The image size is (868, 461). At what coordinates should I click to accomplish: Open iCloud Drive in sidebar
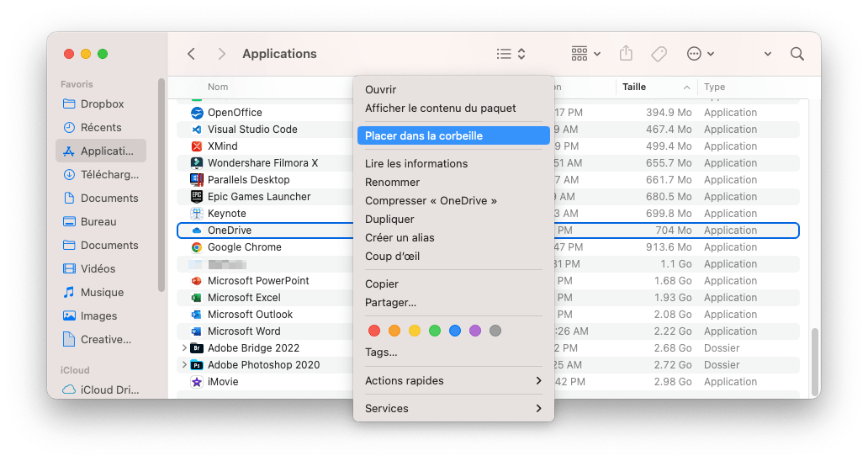(x=101, y=389)
